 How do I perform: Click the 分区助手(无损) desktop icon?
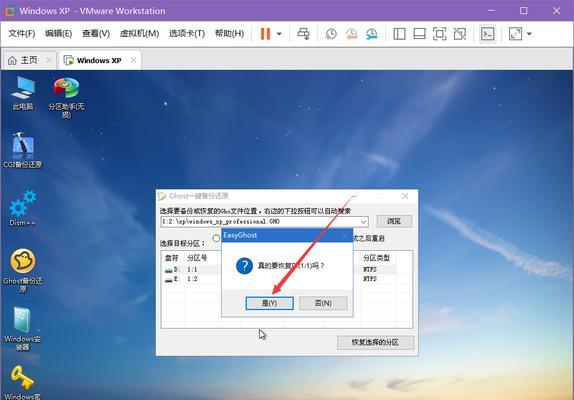[66, 98]
